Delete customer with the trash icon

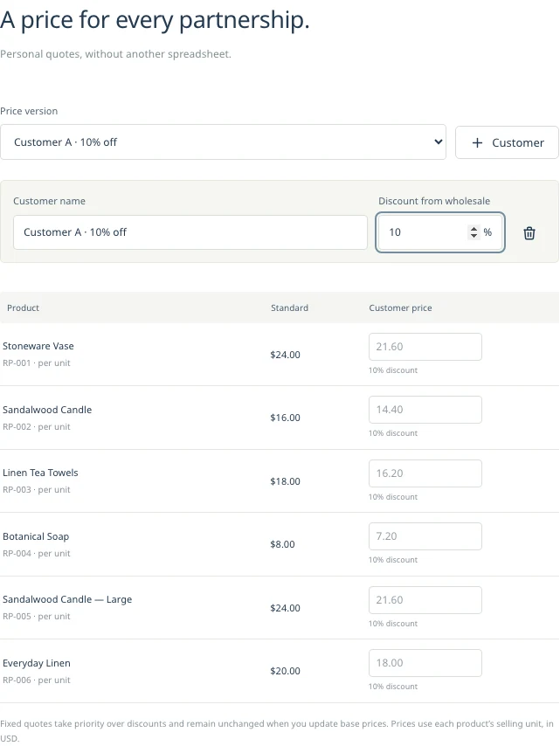[529, 233]
